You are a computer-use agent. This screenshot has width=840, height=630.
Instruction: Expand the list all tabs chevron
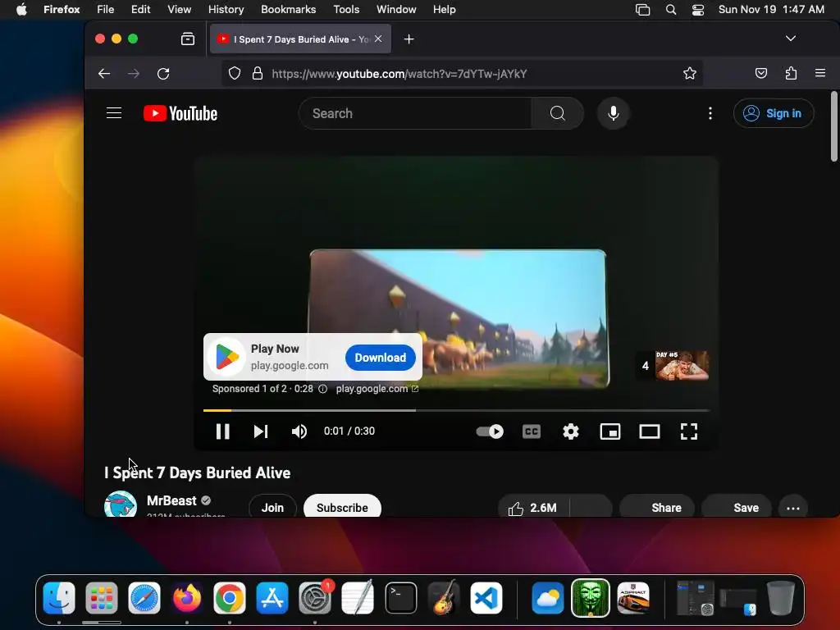790,39
